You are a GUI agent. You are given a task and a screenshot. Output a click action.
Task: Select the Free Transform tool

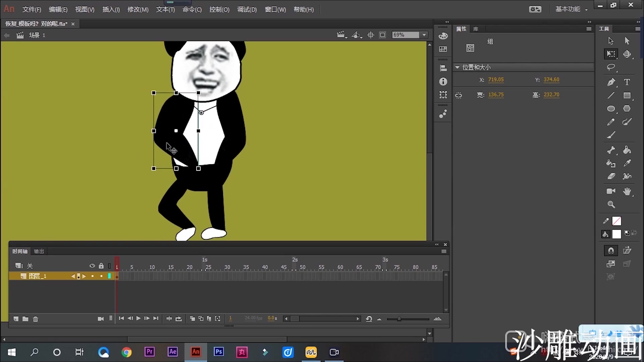point(611,54)
